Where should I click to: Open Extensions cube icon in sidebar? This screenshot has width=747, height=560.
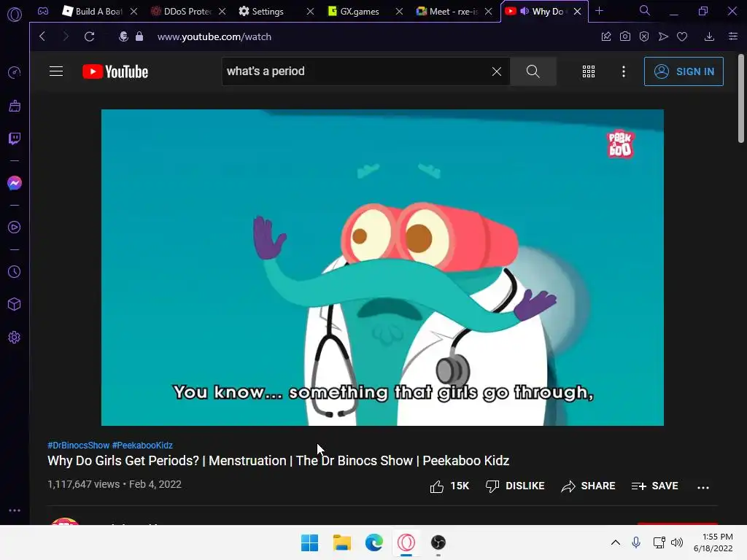tap(15, 304)
